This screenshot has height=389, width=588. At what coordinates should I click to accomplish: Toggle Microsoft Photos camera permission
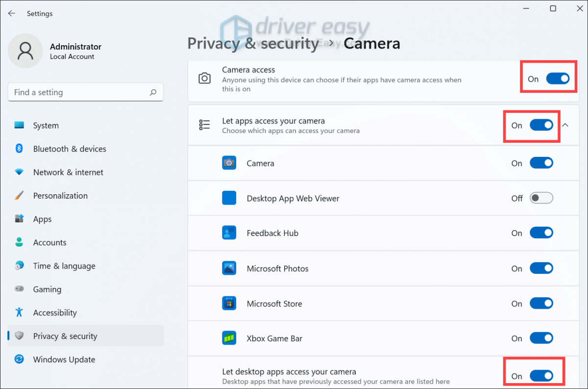coord(541,268)
